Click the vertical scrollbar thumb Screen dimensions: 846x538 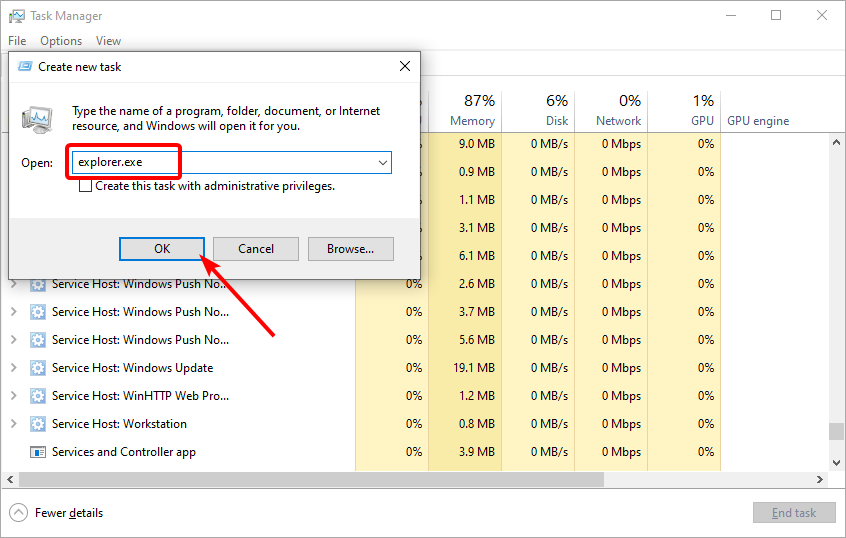point(836,431)
